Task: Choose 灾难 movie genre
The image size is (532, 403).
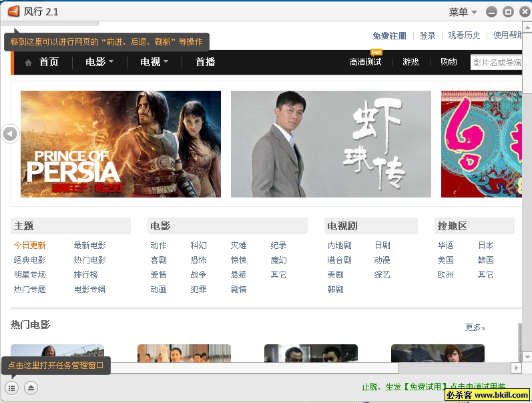Action: click(x=238, y=246)
